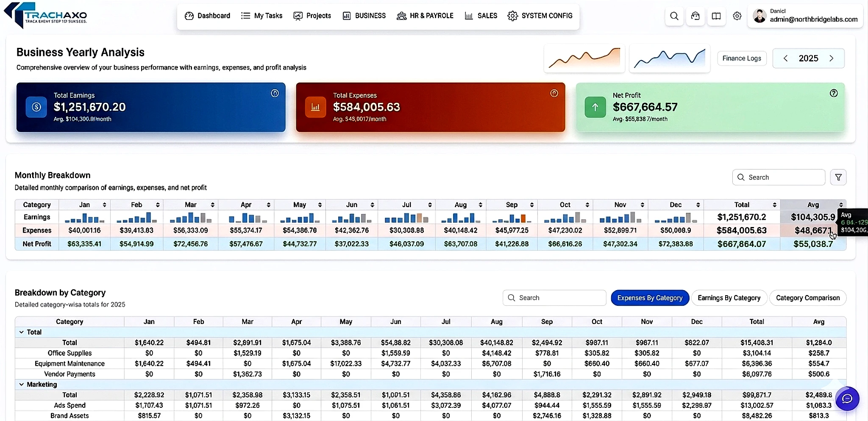The image size is (868, 421).
Task: Go to the previous year with the arrow
Action: tap(786, 58)
